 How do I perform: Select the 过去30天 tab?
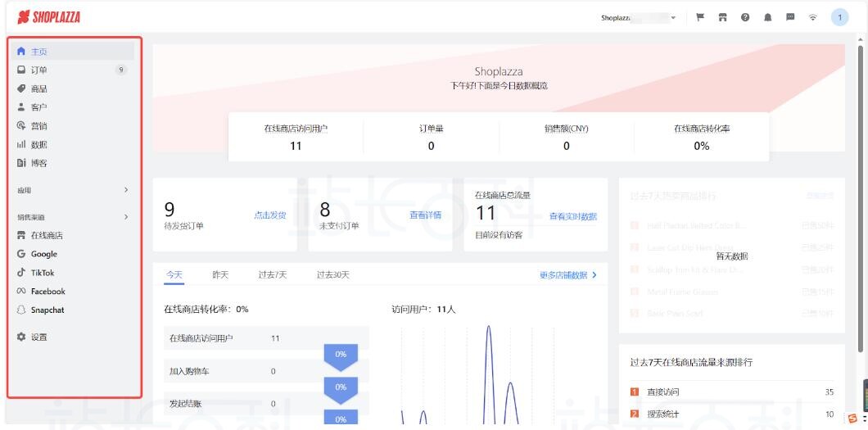(x=332, y=274)
